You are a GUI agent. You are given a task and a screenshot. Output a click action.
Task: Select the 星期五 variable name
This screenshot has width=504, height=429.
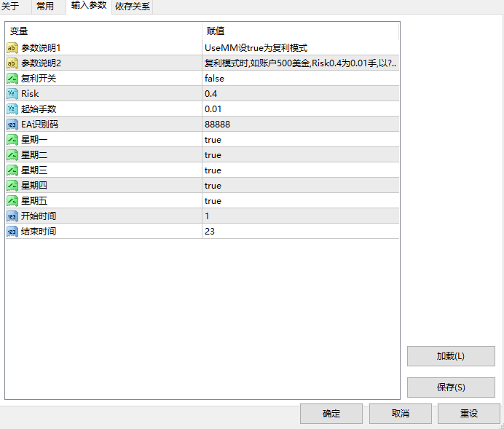click(x=34, y=201)
